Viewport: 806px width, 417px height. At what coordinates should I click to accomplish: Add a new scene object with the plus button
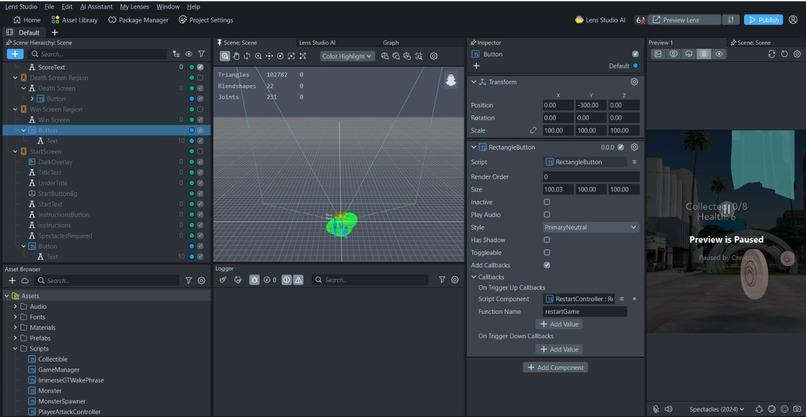coord(15,54)
